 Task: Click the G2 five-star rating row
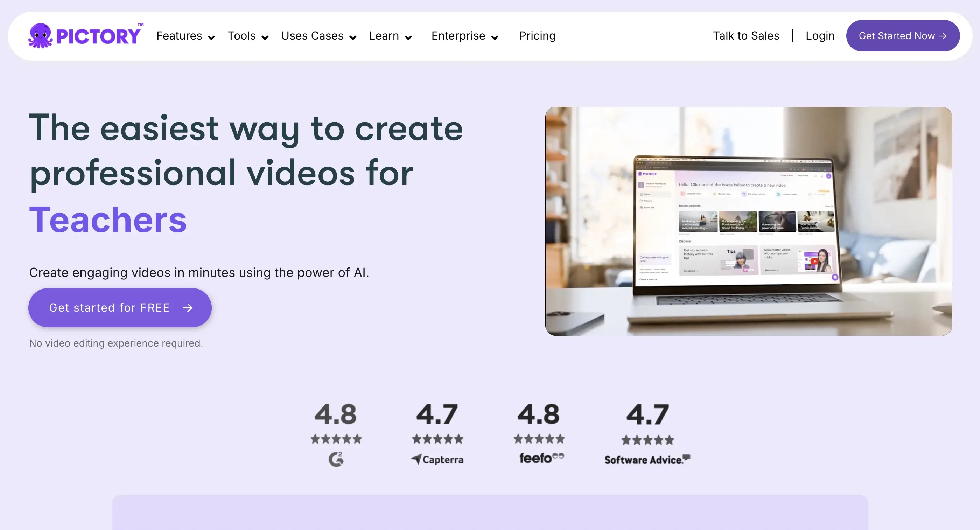[x=336, y=439]
